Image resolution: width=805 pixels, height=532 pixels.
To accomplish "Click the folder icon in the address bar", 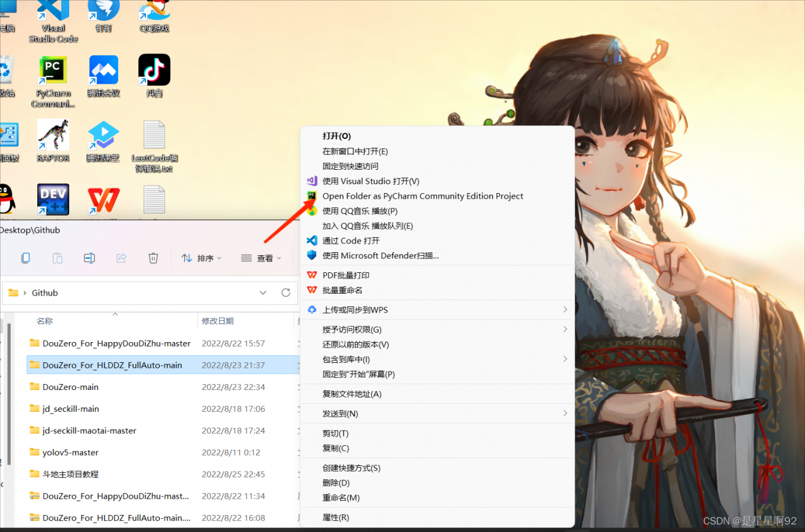I will [13, 292].
